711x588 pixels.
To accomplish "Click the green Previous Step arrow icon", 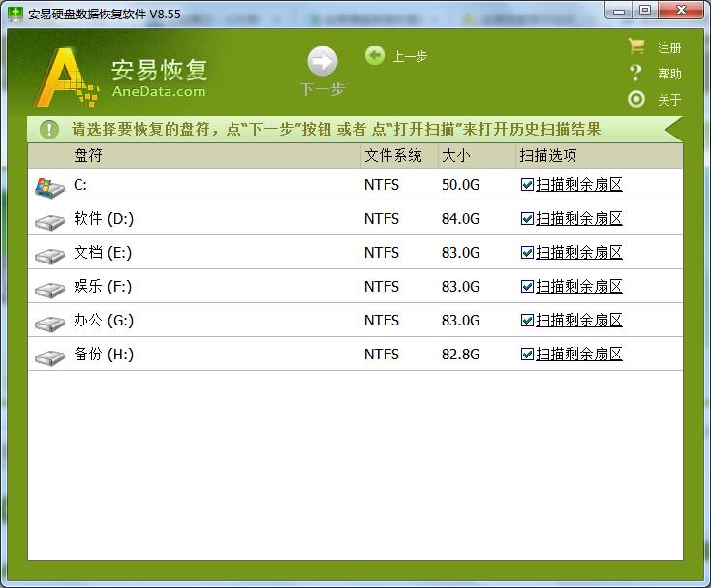I will (x=375, y=56).
